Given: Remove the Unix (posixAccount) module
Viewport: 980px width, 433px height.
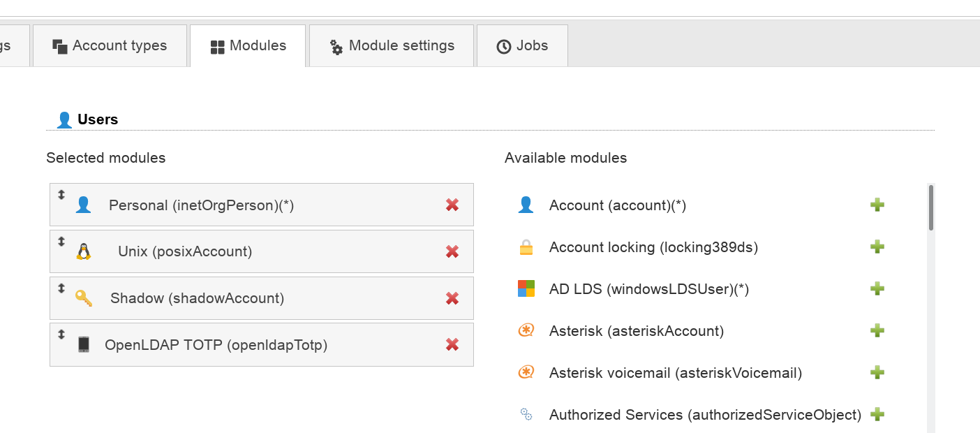Looking at the screenshot, I should point(452,251).
